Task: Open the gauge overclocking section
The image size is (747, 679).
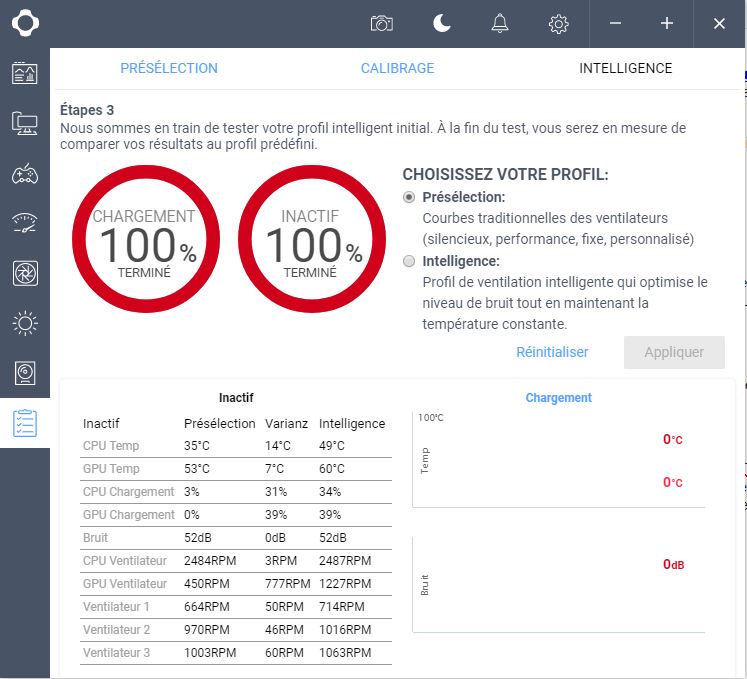Action: tap(25, 223)
